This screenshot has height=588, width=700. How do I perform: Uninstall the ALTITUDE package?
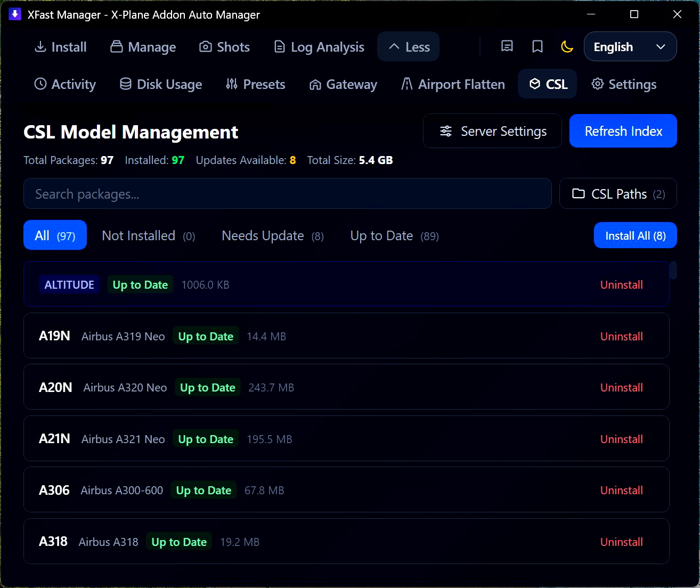point(622,285)
